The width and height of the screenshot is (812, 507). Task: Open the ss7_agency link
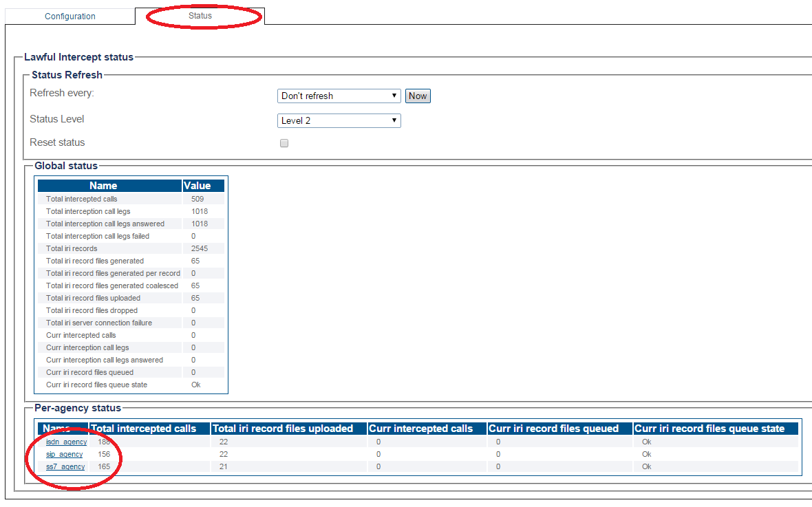65,466
